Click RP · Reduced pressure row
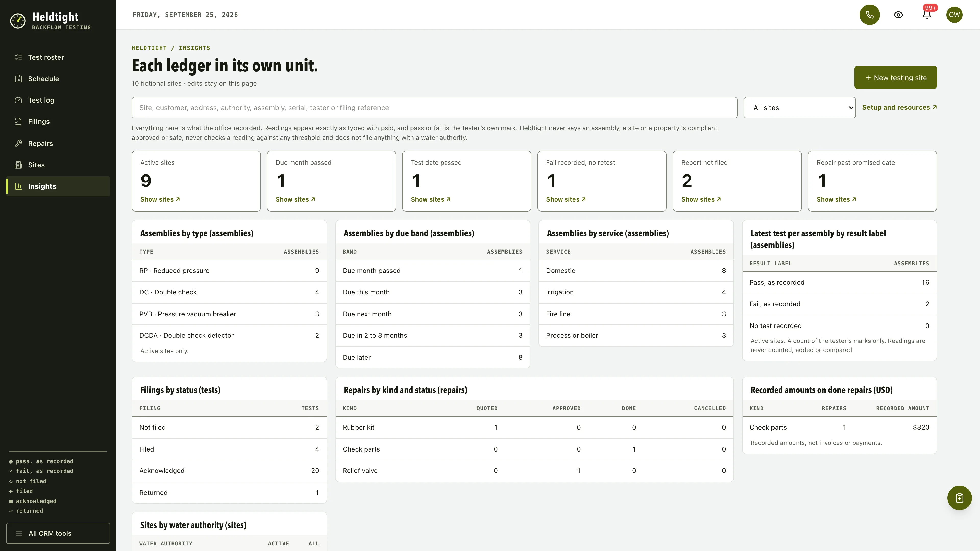 point(229,271)
